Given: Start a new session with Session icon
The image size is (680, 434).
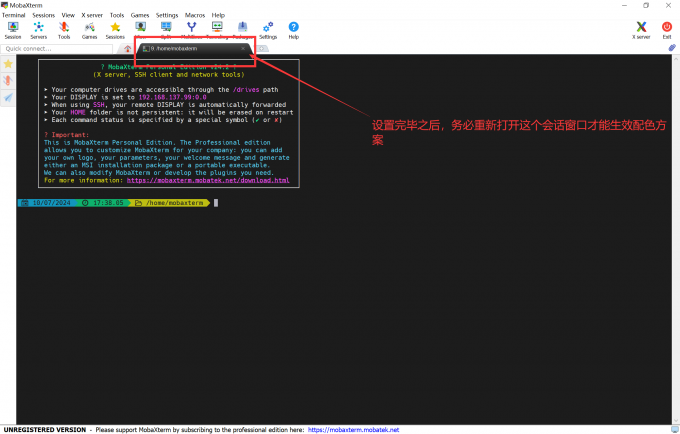Looking at the screenshot, I should click(x=13, y=30).
